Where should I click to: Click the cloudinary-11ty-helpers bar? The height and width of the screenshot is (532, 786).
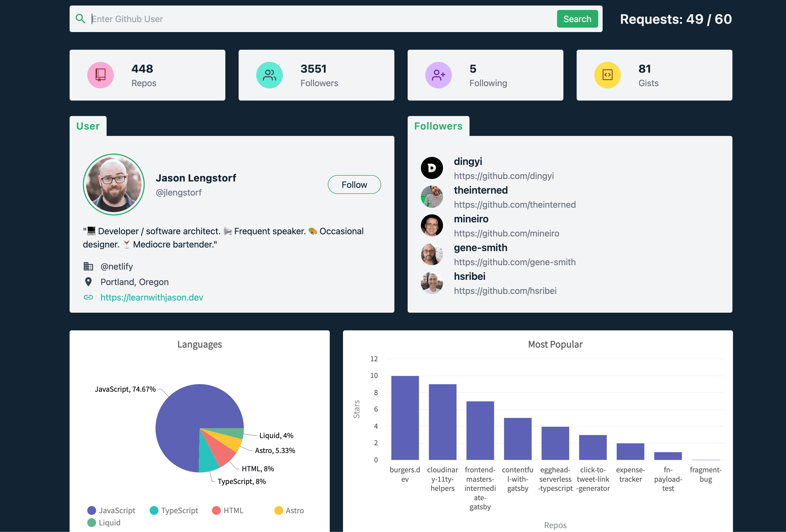(x=442, y=422)
